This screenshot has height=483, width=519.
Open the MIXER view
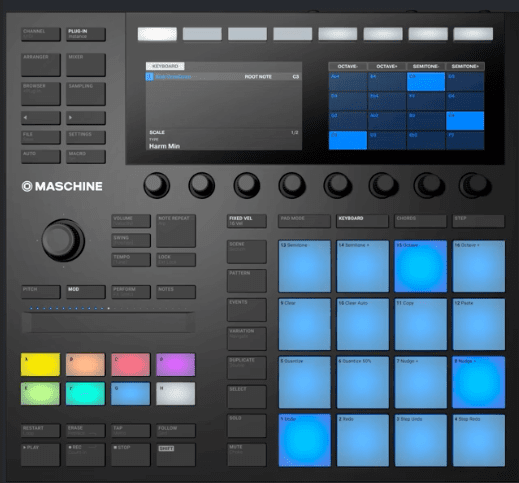(x=86, y=65)
